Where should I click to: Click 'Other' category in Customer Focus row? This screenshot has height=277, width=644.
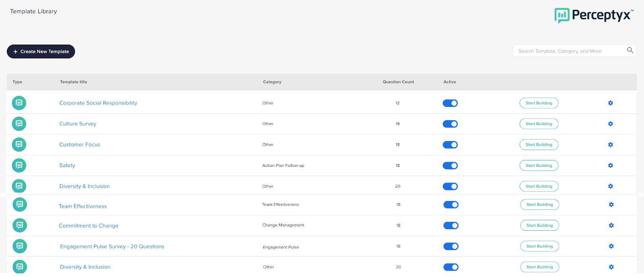click(268, 145)
